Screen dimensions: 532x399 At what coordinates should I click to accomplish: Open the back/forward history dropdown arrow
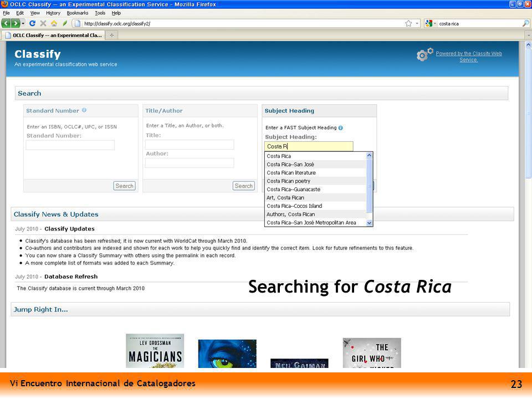click(23, 23)
